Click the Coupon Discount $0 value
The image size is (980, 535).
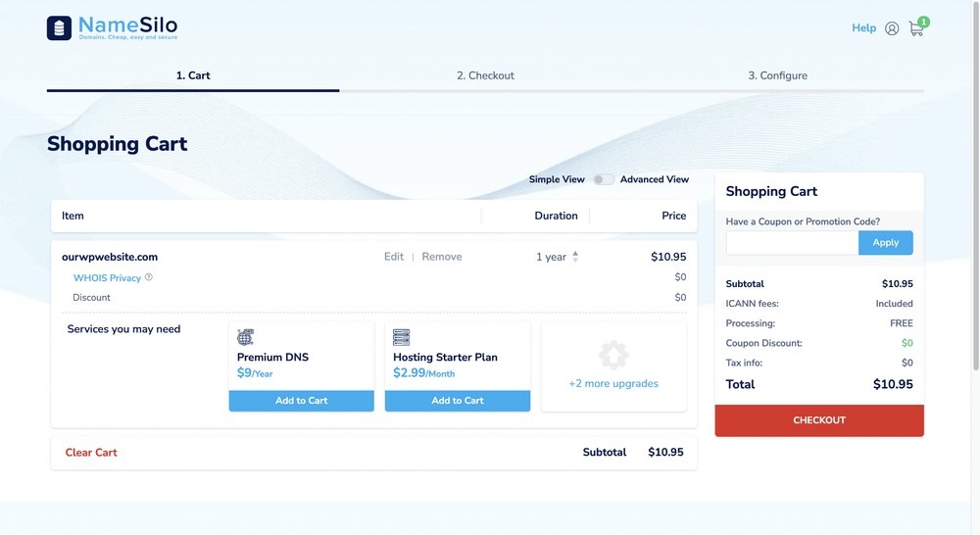pos(906,343)
